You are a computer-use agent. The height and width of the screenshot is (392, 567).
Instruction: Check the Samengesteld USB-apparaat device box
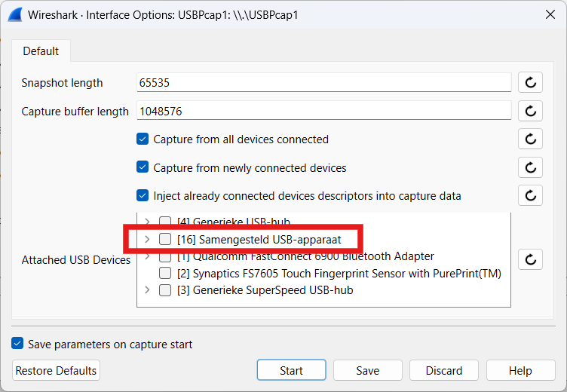click(165, 240)
